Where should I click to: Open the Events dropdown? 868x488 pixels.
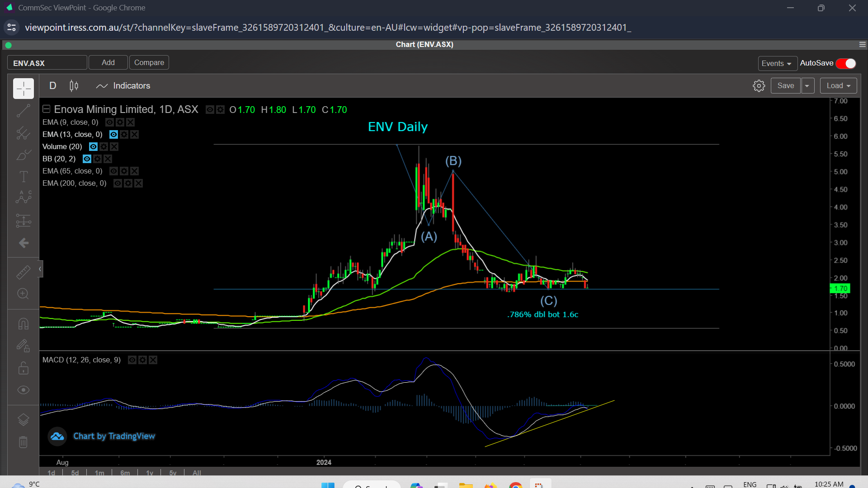tap(777, 63)
